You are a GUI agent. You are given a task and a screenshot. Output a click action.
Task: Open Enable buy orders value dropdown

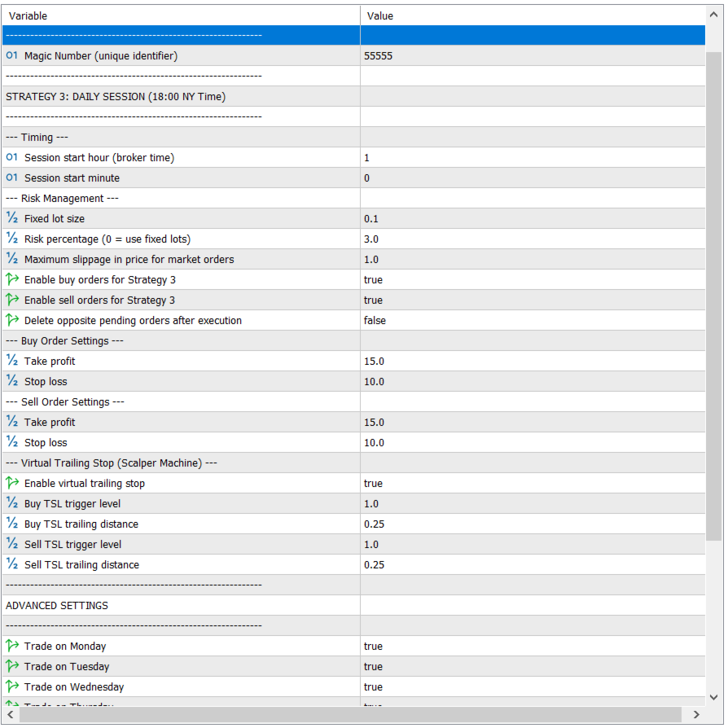tap(533, 279)
